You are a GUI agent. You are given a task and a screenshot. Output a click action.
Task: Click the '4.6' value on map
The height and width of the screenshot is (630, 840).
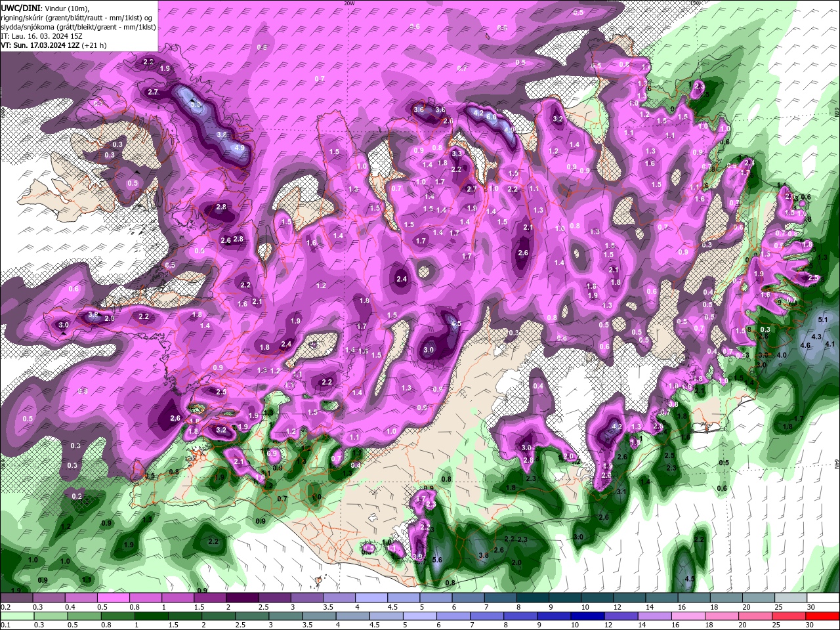806,345
